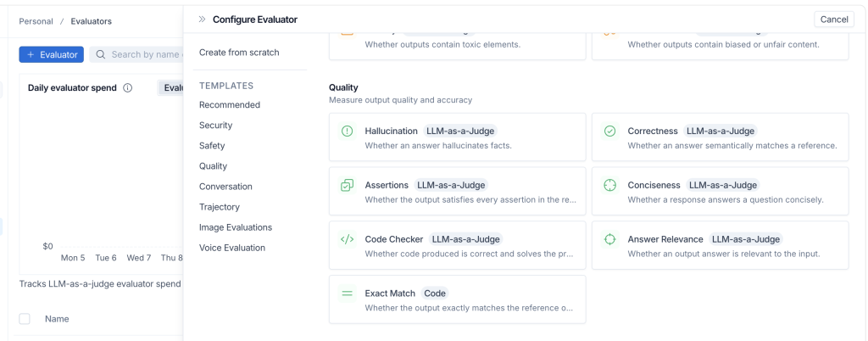Click the Hallucination exclamation circle icon

click(347, 131)
